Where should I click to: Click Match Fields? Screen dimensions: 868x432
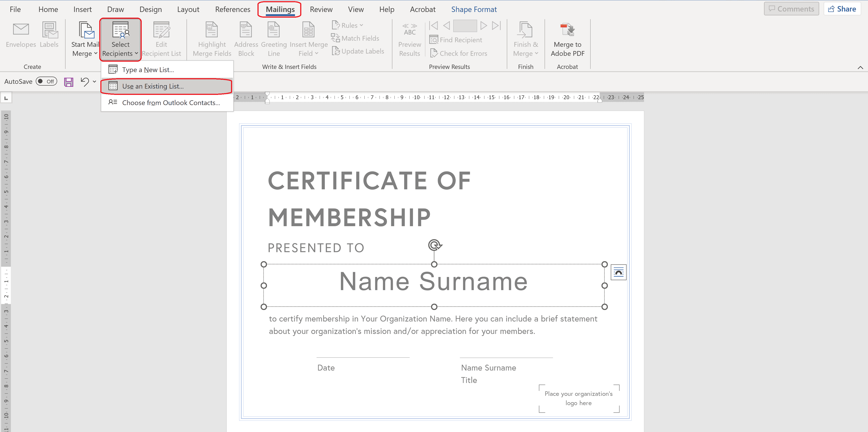[x=356, y=38]
